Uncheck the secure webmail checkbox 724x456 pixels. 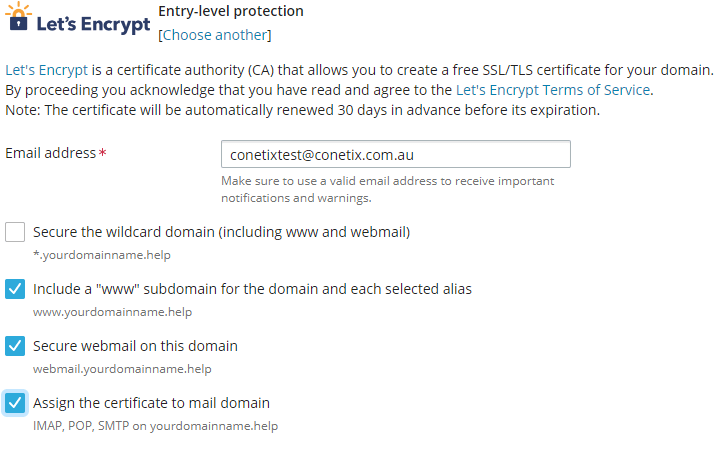15,346
